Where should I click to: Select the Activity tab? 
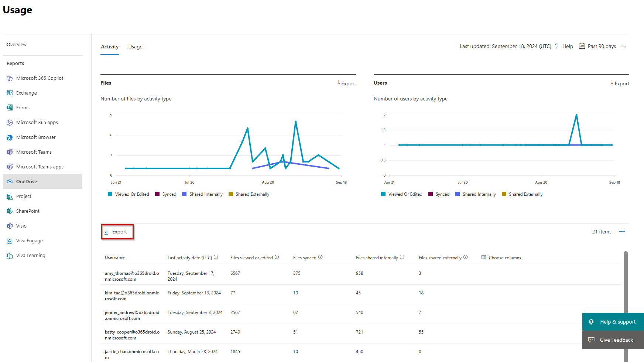point(110,47)
